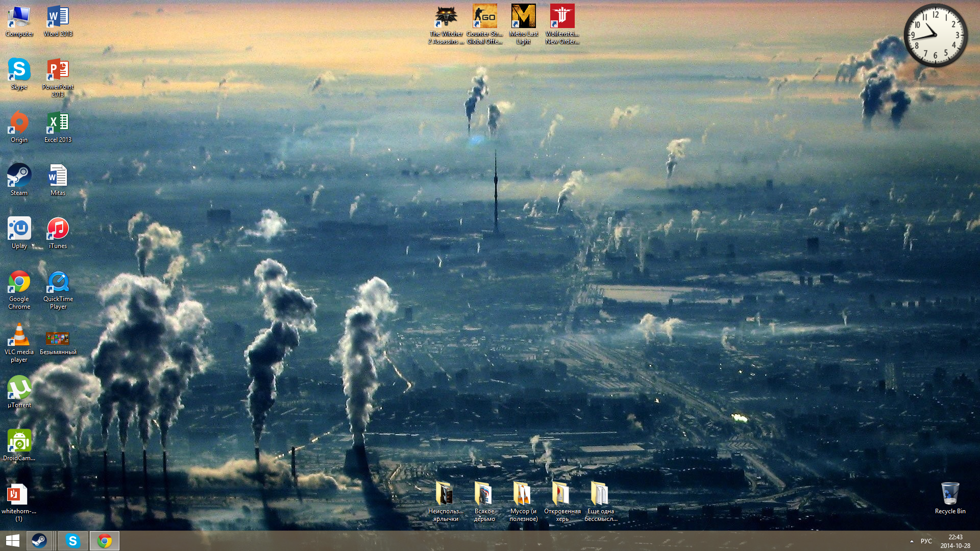
Task: Select the VLC media player icon
Action: (19, 336)
